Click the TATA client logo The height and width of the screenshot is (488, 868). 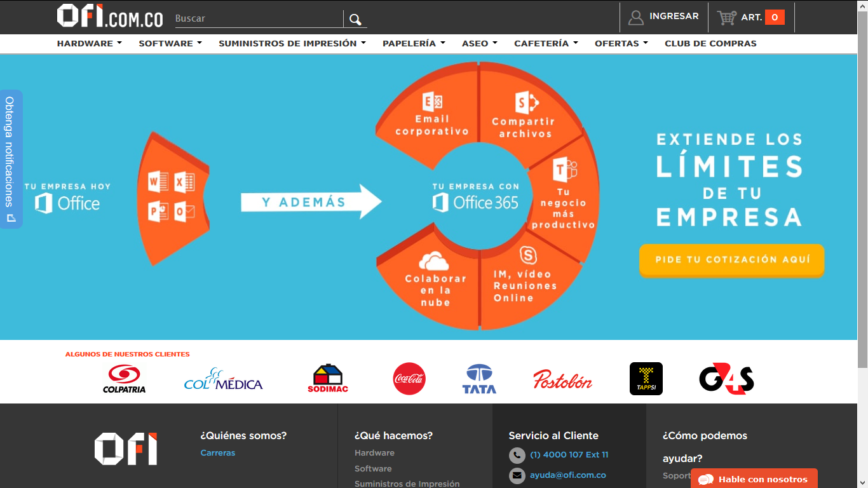click(479, 379)
